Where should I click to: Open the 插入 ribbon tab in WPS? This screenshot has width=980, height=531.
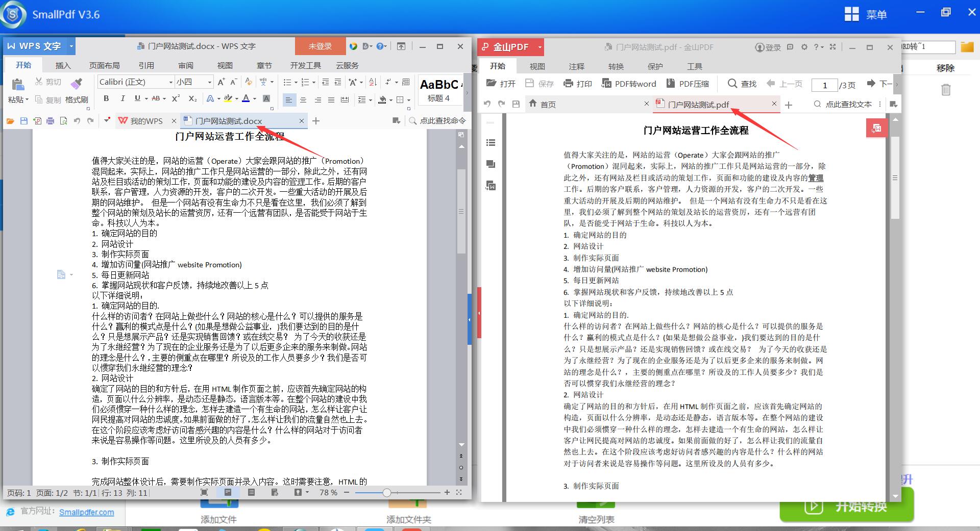point(63,66)
